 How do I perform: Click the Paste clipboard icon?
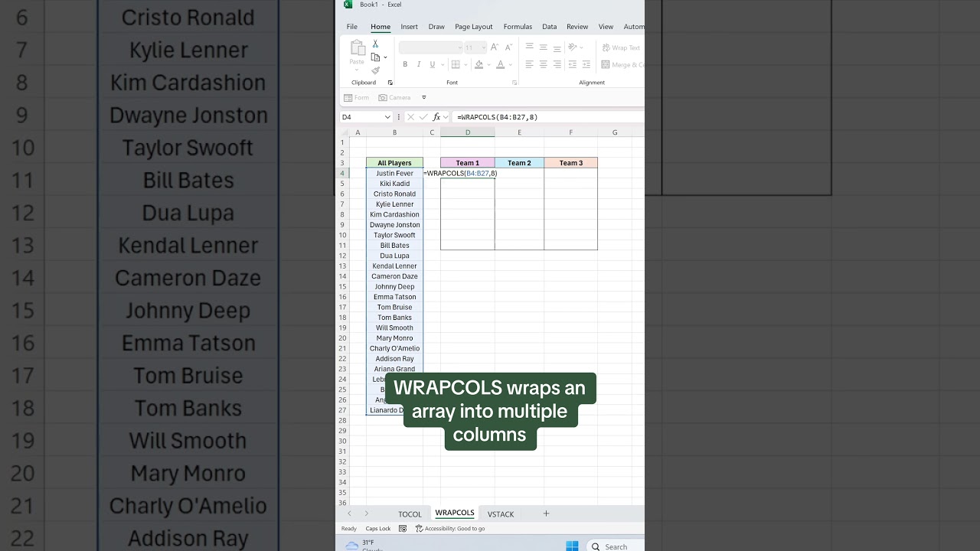(x=358, y=47)
